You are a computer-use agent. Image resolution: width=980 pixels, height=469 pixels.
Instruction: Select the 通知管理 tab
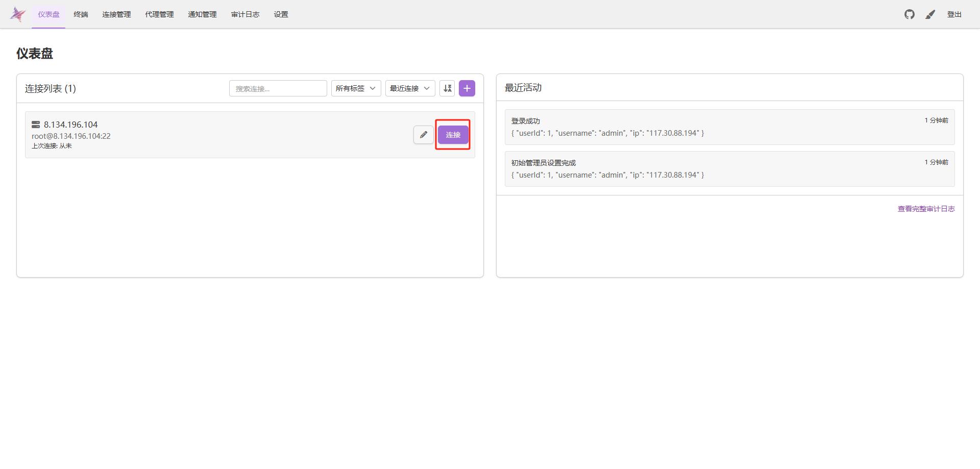(x=202, y=14)
